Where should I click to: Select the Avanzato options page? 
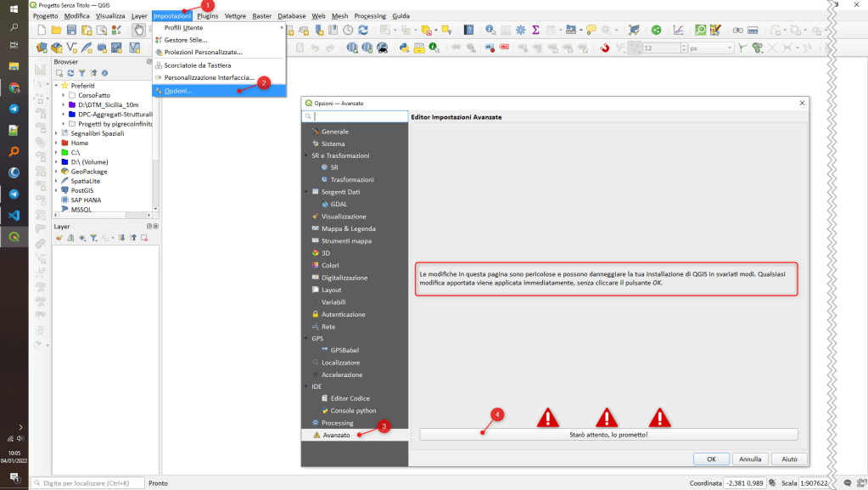(x=336, y=435)
